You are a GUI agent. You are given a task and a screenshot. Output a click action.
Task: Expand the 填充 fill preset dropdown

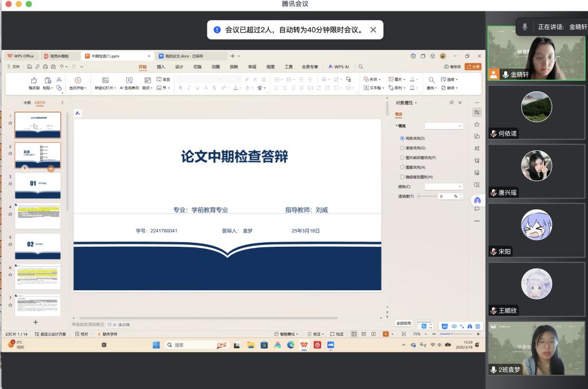(x=443, y=126)
